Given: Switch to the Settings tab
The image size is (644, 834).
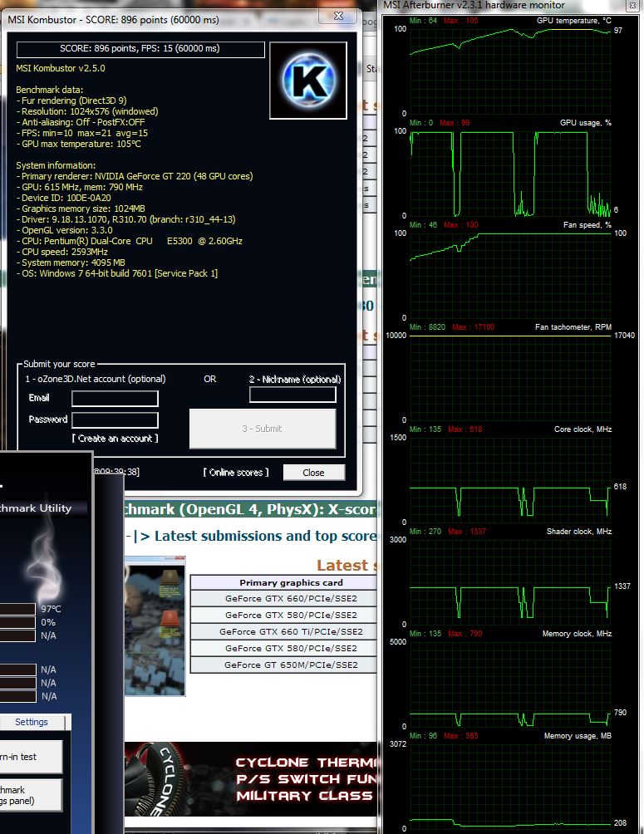Looking at the screenshot, I should pyautogui.click(x=32, y=722).
